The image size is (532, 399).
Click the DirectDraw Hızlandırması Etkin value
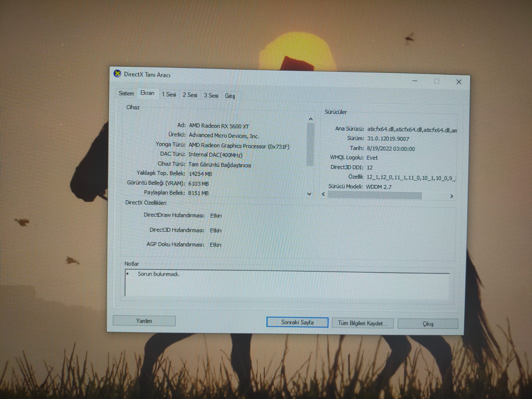tap(216, 216)
